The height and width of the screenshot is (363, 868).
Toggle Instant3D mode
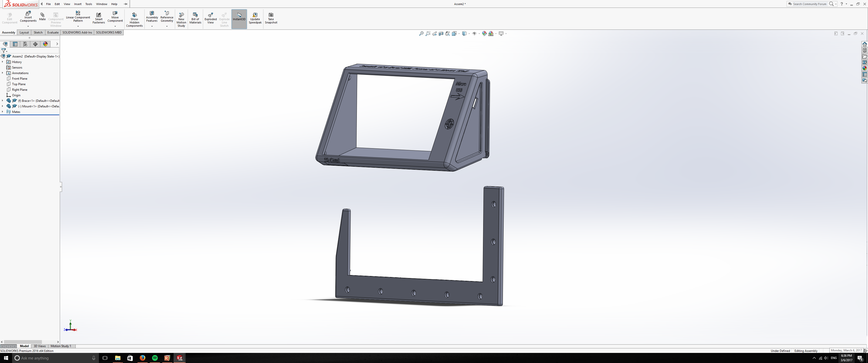coord(239,19)
